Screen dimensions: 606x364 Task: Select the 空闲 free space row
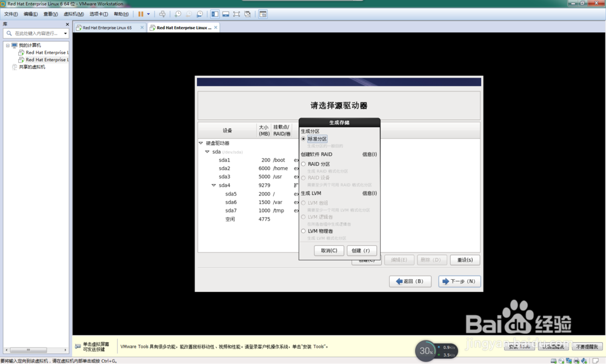(x=249, y=219)
